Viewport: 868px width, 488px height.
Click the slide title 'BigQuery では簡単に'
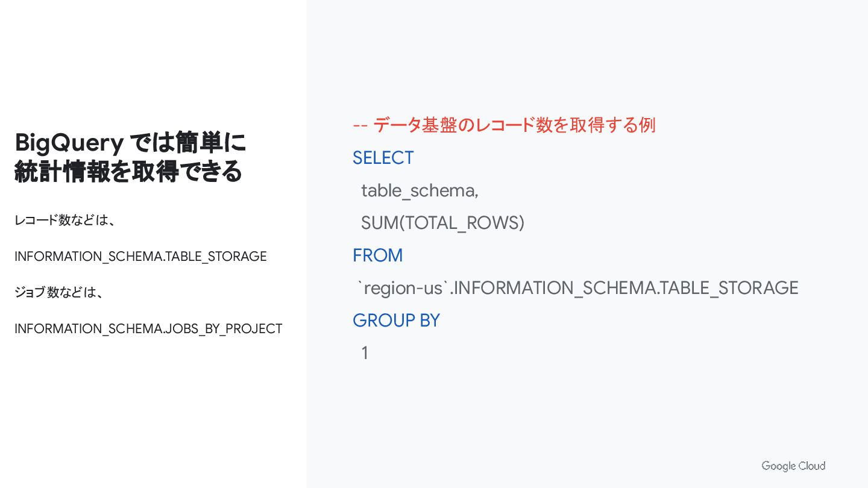click(130, 143)
